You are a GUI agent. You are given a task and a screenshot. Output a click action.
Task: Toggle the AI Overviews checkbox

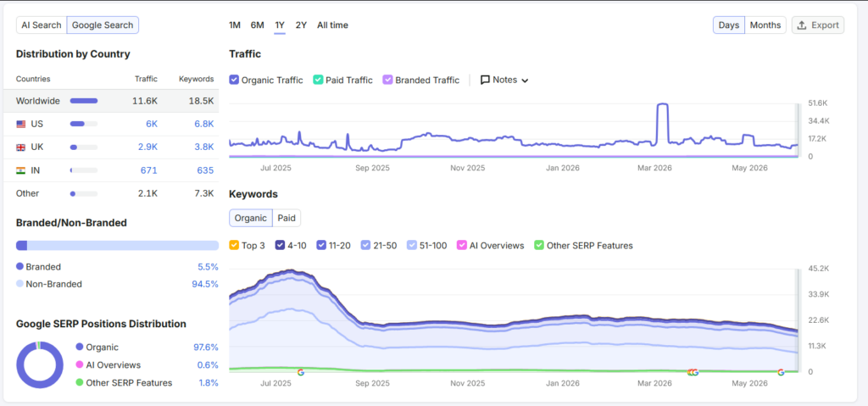tap(462, 245)
